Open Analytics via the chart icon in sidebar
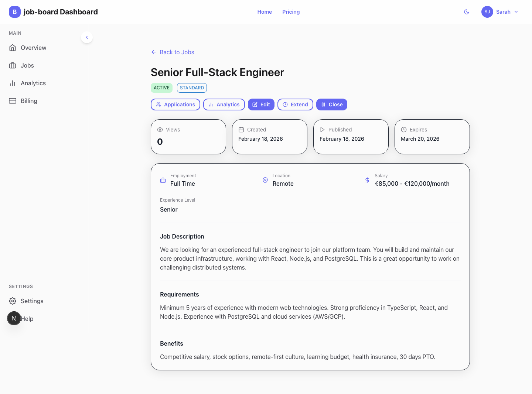532x394 pixels. [x=13, y=83]
